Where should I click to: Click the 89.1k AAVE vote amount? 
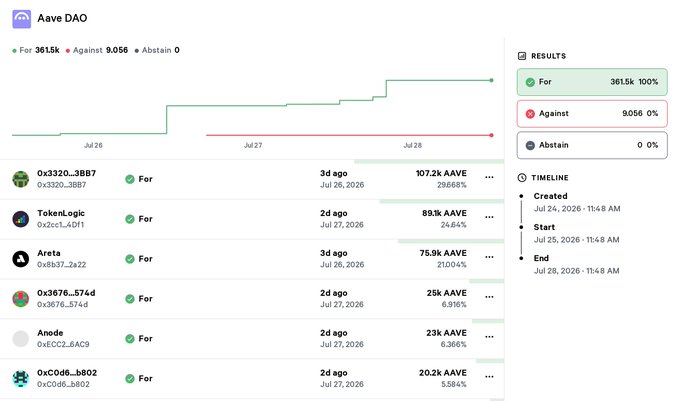tap(444, 213)
